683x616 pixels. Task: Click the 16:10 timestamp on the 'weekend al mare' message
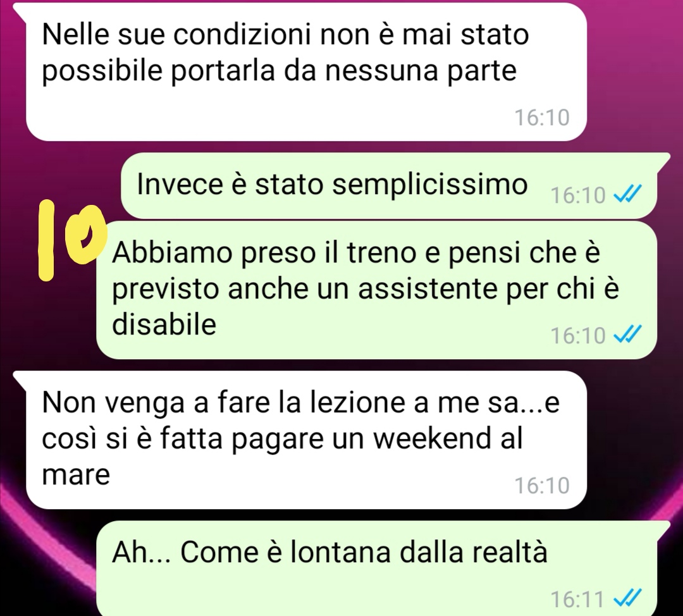pos(542,485)
